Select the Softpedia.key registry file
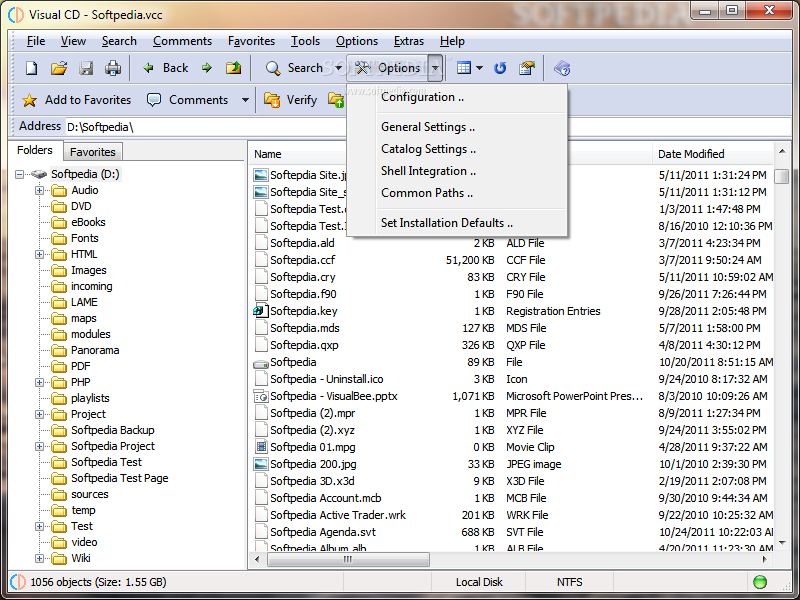Viewport: 800px width, 600px height. click(303, 311)
